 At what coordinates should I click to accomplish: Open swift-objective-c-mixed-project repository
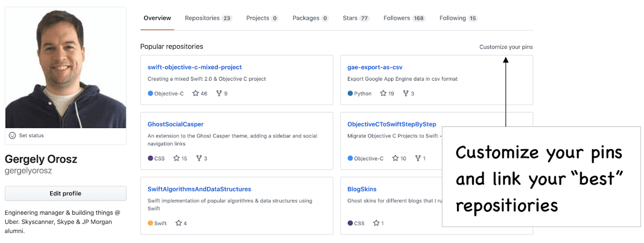tap(195, 67)
